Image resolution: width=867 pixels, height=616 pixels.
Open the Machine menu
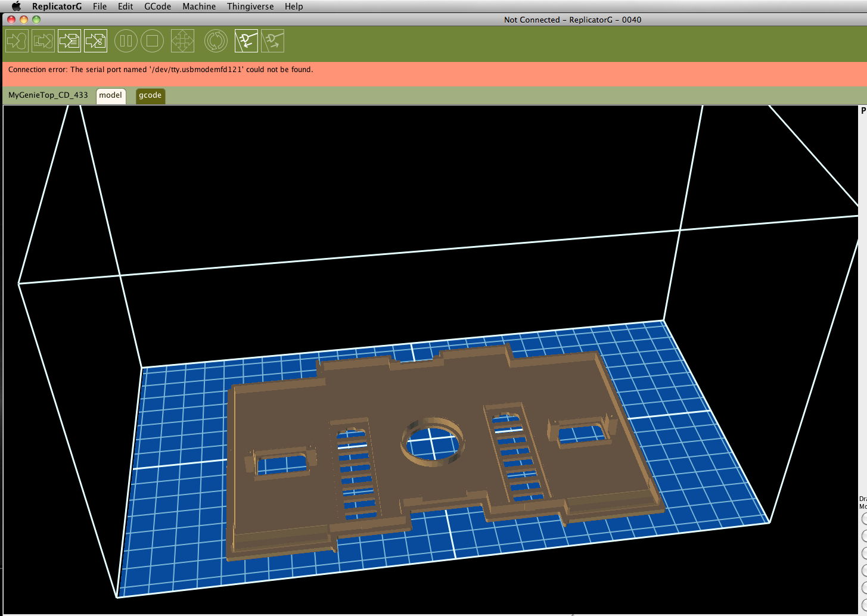(x=199, y=6)
